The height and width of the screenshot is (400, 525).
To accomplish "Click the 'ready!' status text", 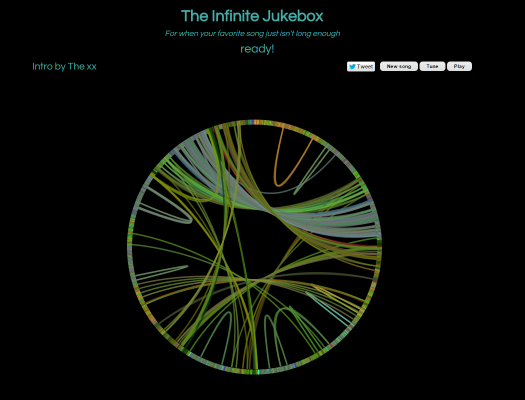I will coord(257,49).
